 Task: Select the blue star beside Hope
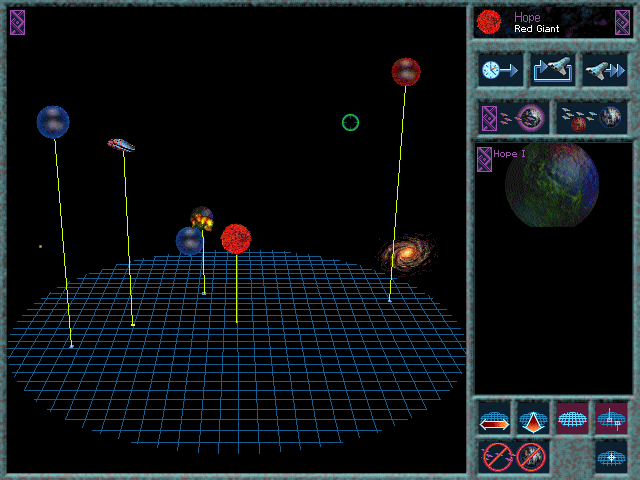(189, 241)
